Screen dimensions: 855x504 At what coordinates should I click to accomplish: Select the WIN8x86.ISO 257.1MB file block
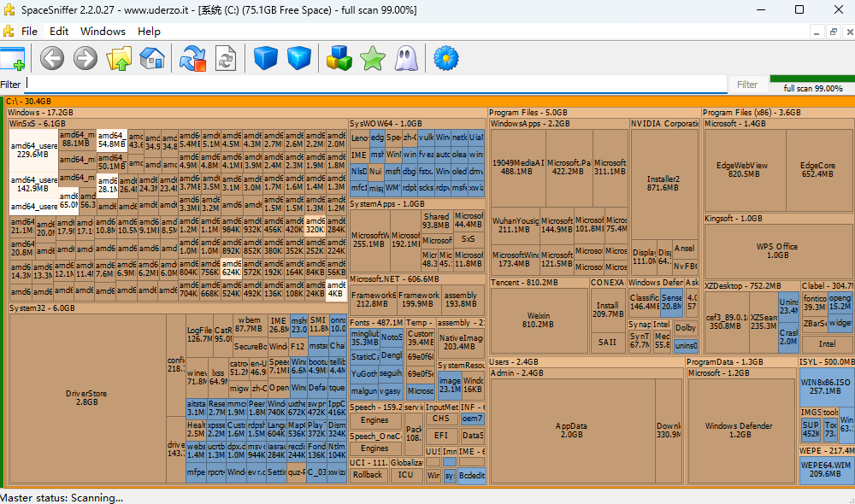point(825,386)
